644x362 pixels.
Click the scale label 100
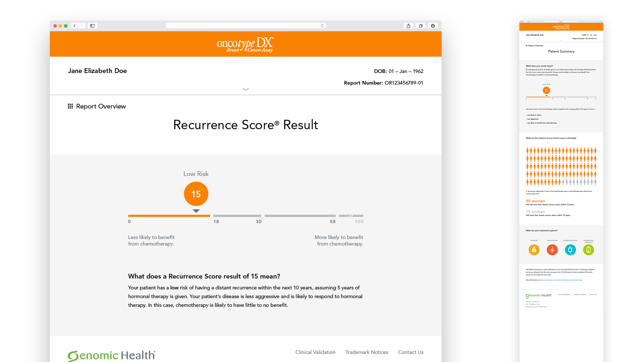pos(359,221)
